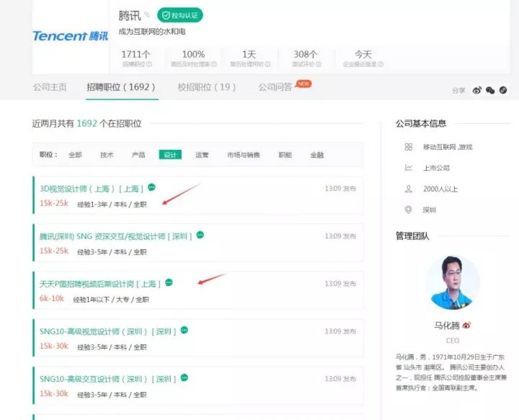Open the help icon under the 1天 stat
Screen dimensions: 519x420
pos(267,64)
